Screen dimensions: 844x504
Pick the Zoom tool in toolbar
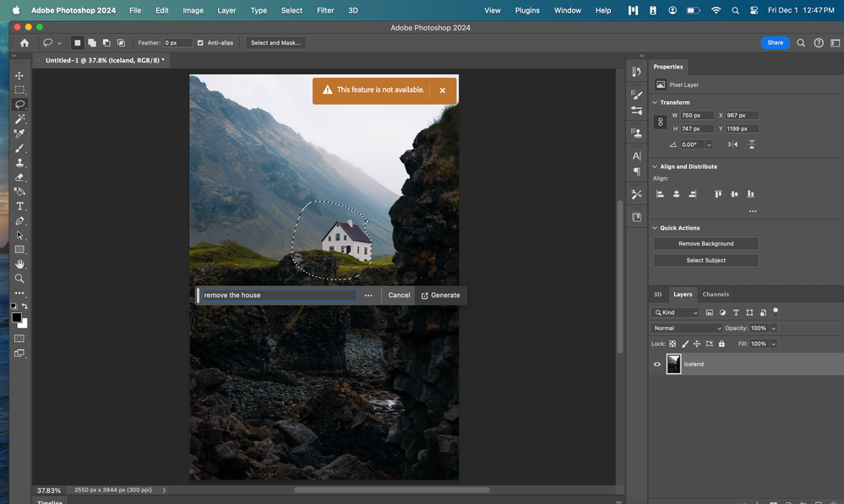coord(19,279)
